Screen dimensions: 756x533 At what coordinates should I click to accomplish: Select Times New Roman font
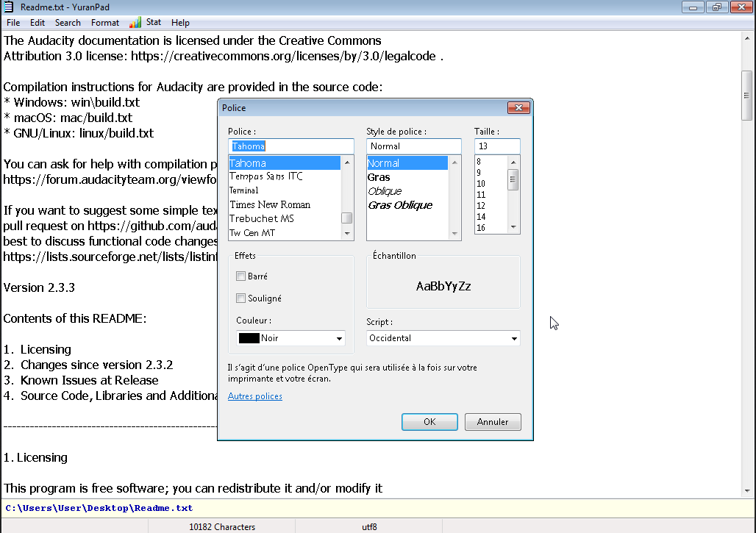tap(285, 204)
